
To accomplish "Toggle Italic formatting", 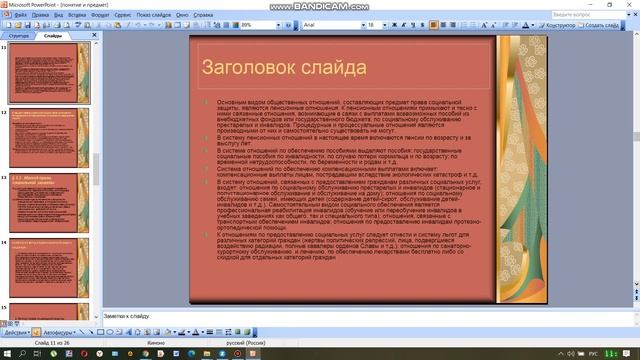I will coord(403,25).
